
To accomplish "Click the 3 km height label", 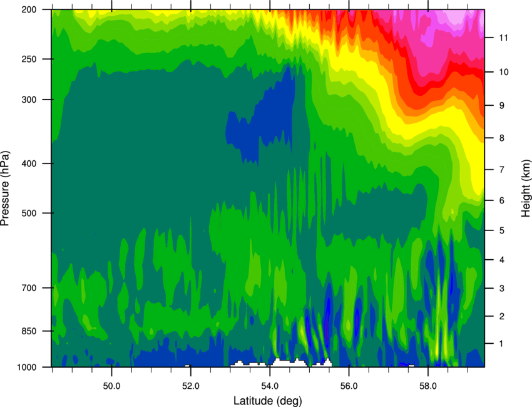I will (502, 289).
